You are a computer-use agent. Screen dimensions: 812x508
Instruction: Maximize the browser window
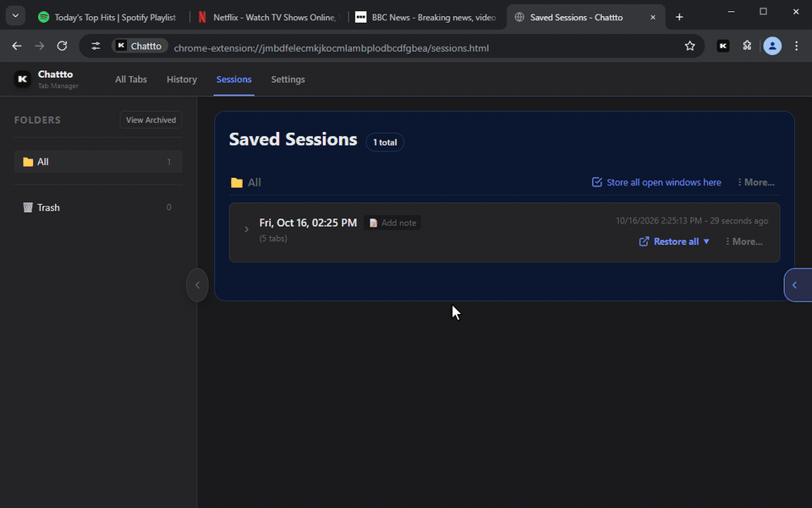(763, 11)
